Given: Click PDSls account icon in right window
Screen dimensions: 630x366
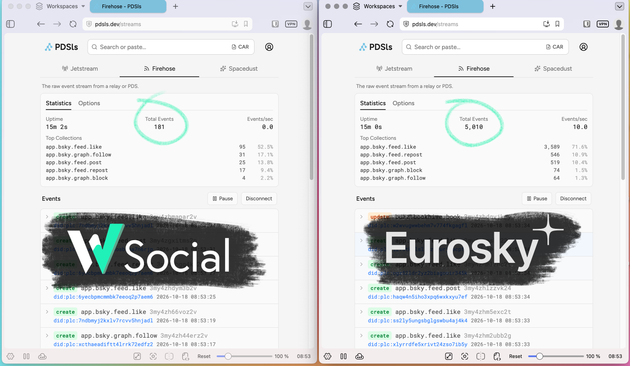Looking at the screenshot, I should click(583, 47).
